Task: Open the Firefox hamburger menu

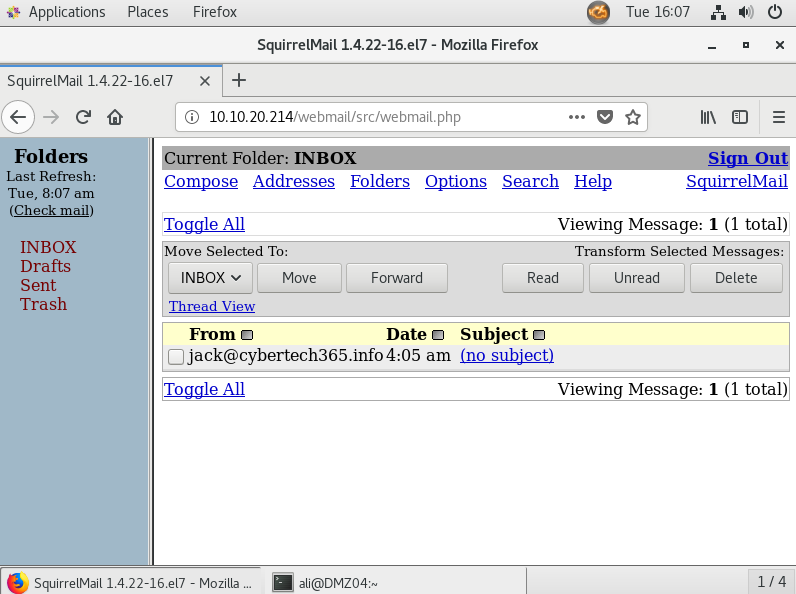Action: pos(779,117)
